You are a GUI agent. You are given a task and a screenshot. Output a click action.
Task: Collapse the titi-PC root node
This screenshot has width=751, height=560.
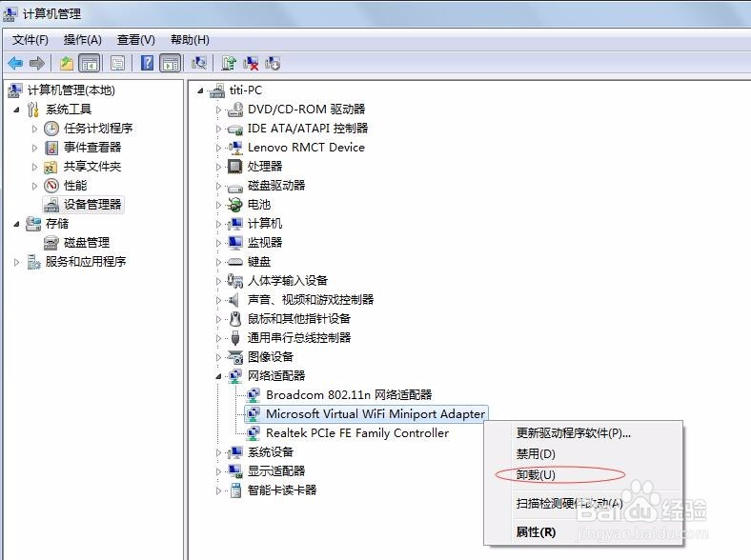[x=200, y=90]
